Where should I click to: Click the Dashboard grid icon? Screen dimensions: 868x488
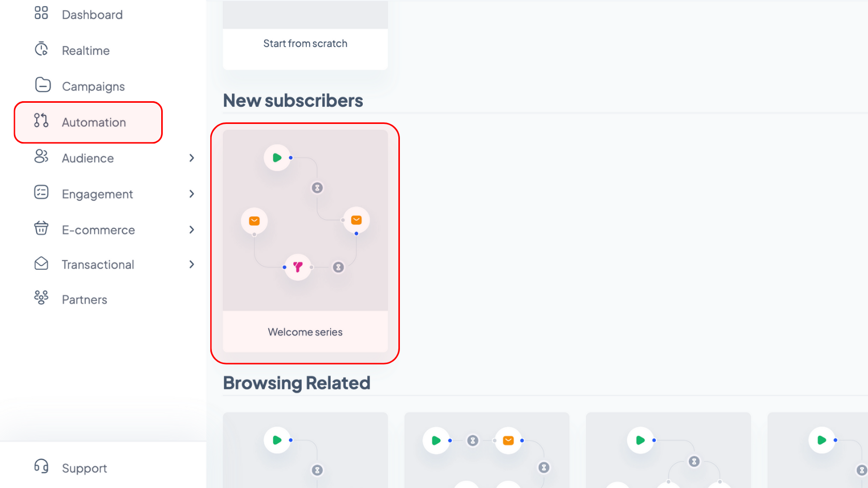point(41,13)
